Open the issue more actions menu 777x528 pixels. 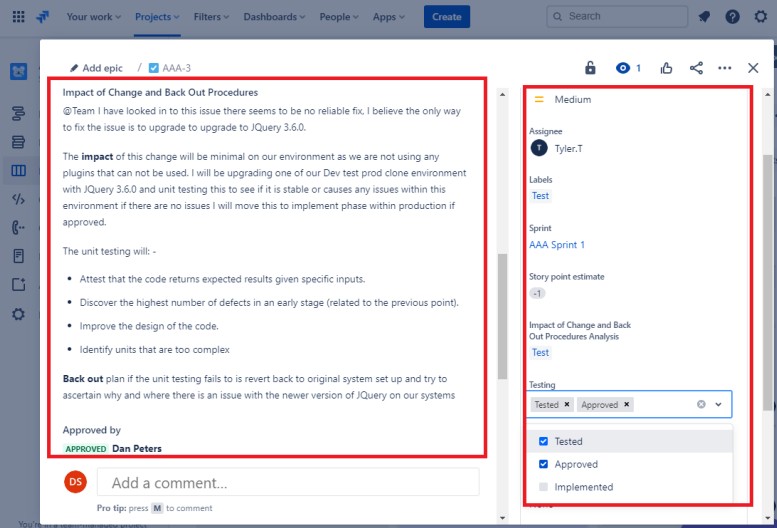pyautogui.click(x=724, y=68)
